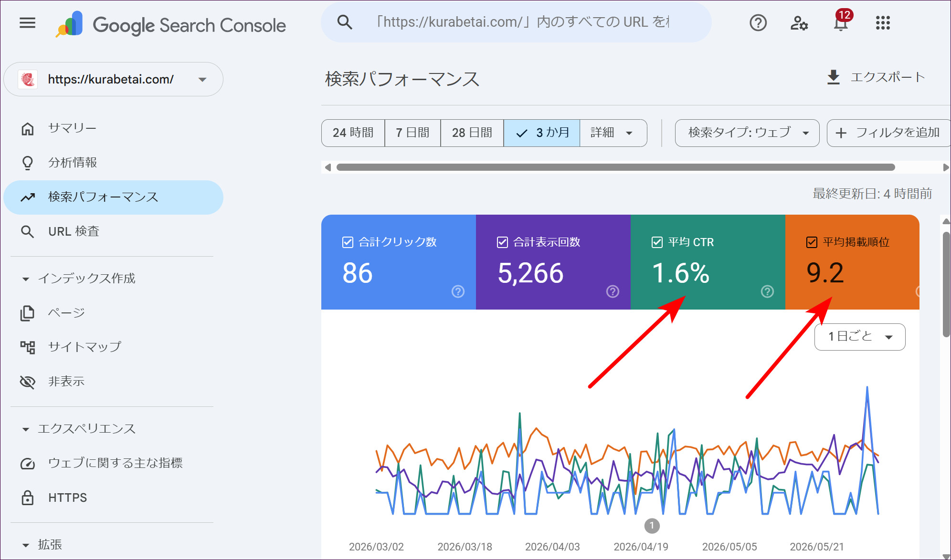Open the 1日ごと granularity dropdown
Screen dimensions: 951x560
pos(860,337)
